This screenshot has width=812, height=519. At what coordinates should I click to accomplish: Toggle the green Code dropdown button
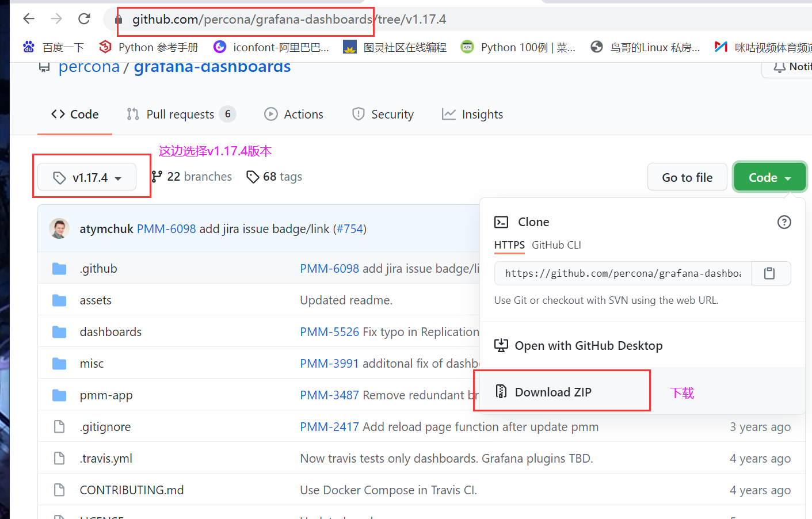pos(769,177)
